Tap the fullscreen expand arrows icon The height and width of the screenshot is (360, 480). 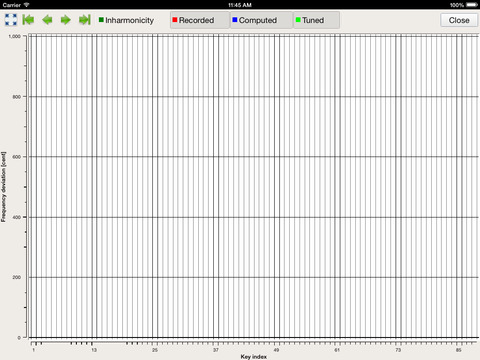pos(11,20)
